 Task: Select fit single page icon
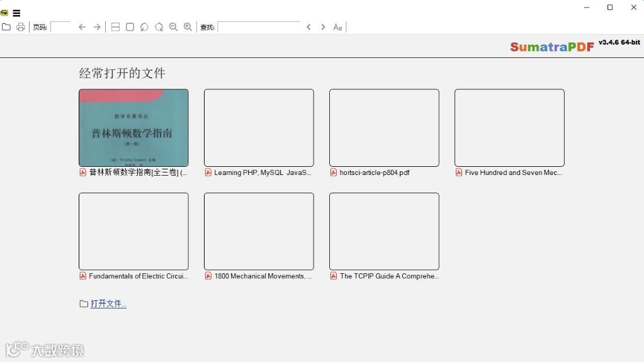130,27
